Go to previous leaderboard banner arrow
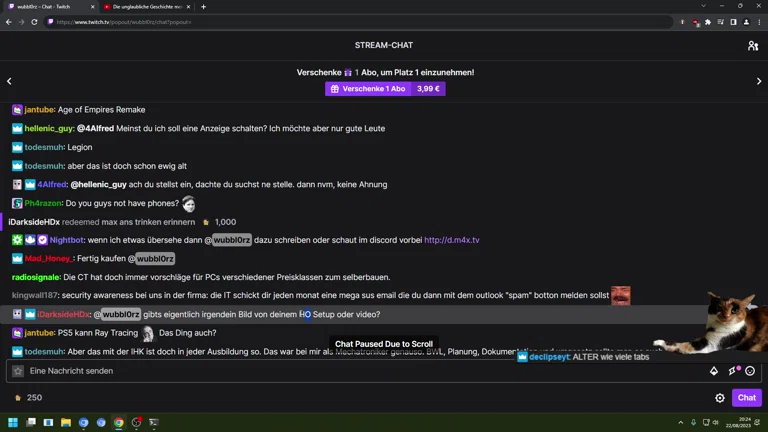 tap(9, 81)
